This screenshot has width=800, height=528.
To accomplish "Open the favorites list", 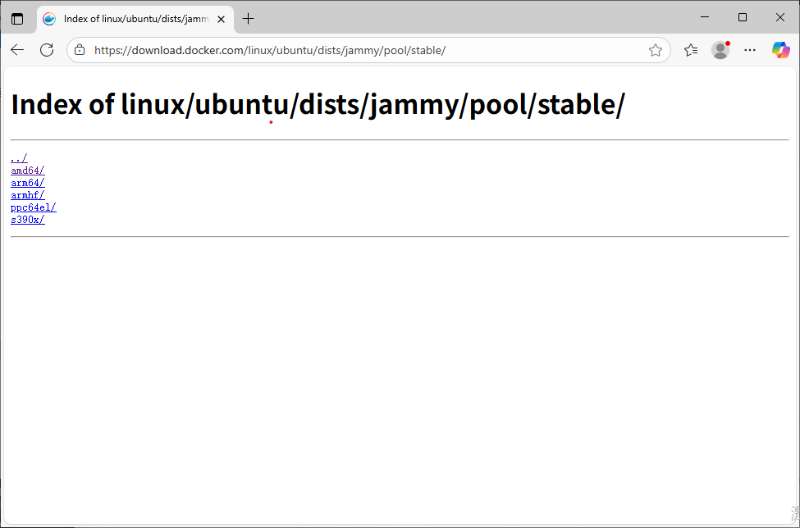I will click(x=691, y=50).
